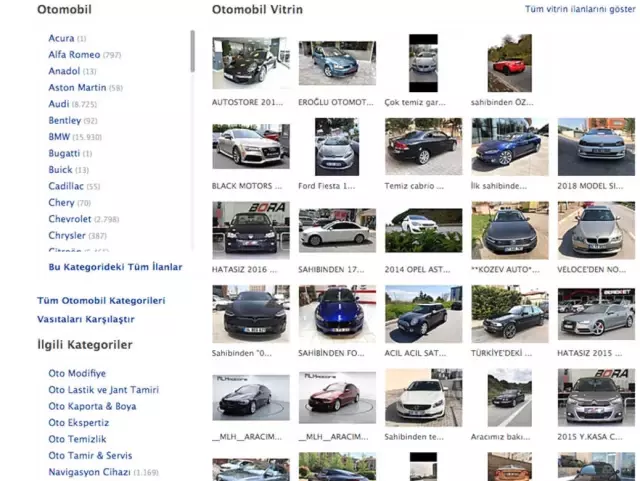
Task: Open Oto Kaporta & Boya link
Action: click(x=92, y=406)
